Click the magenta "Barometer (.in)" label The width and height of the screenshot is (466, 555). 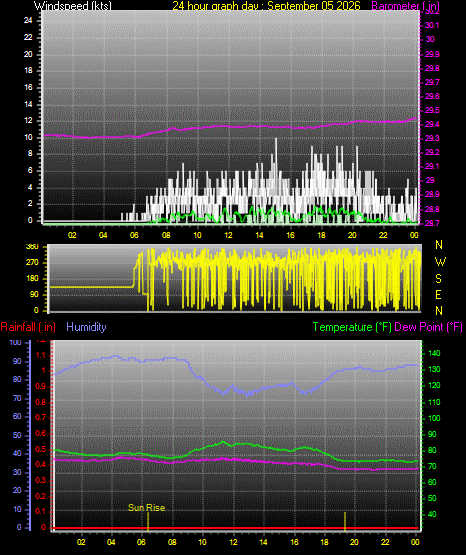click(405, 6)
